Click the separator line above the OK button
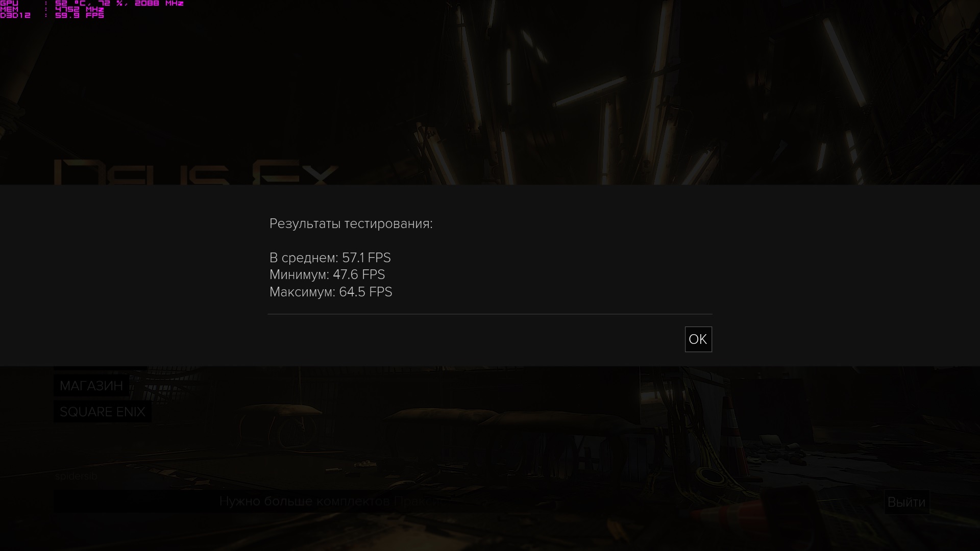The width and height of the screenshot is (980, 551). click(490, 314)
